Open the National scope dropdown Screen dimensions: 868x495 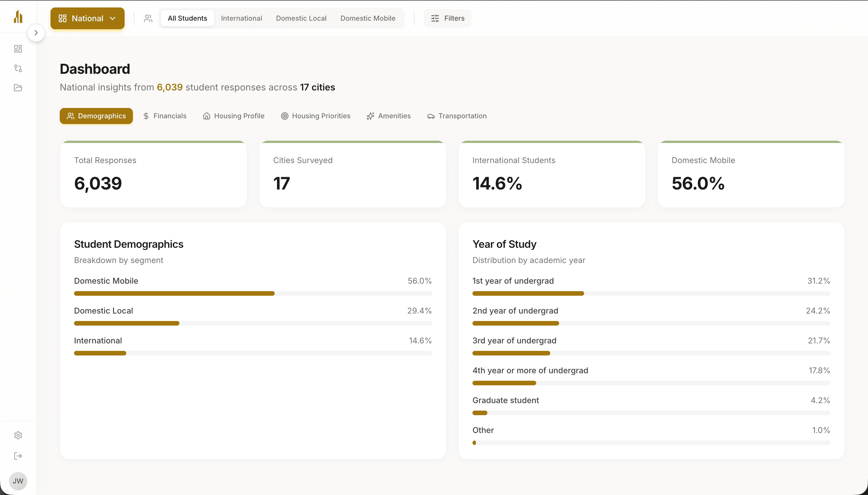click(87, 18)
